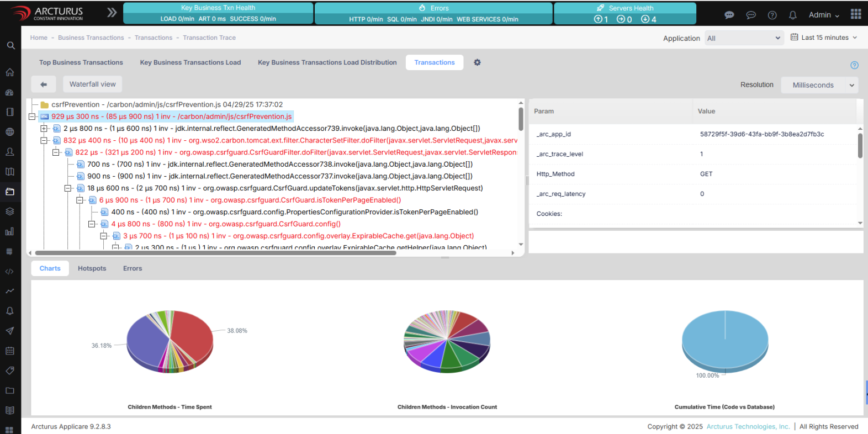The image size is (868, 434).
Task: Open the bar chart icon in the sidebar
Action: [9, 231]
